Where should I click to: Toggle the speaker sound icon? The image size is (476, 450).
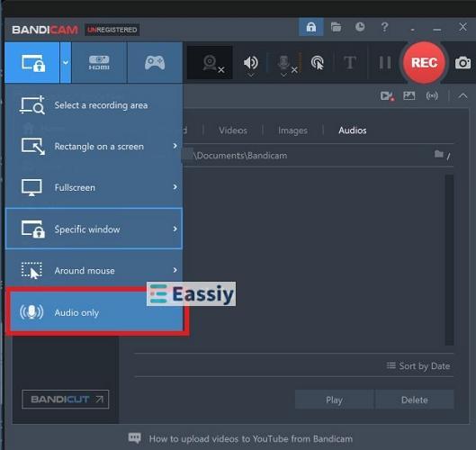(x=251, y=62)
